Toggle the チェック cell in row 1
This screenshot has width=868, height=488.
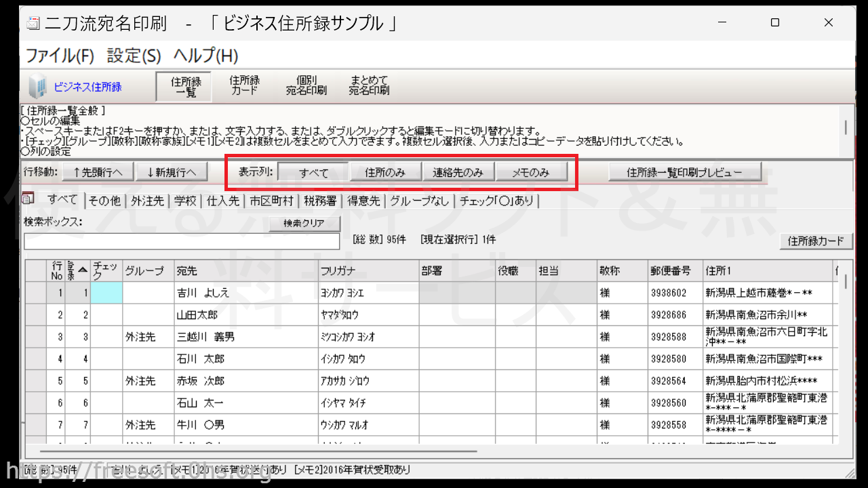[106, 293]
